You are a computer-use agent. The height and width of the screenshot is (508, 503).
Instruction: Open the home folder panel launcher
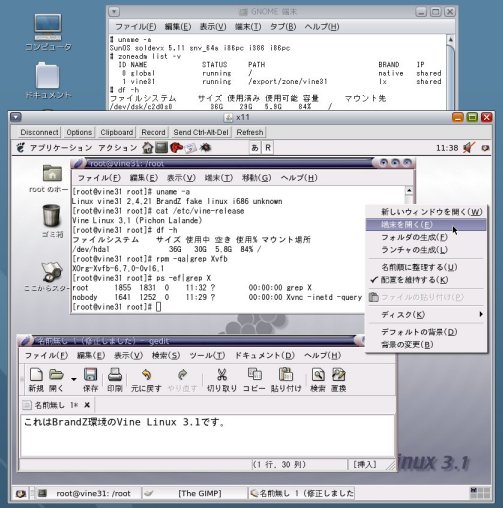(x=147, y=147)
